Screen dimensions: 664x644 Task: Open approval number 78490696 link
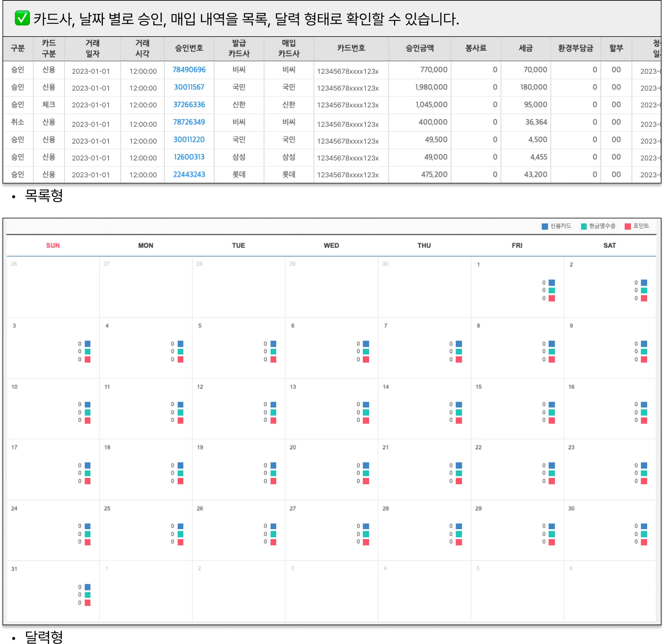click(x=189, y=70)
